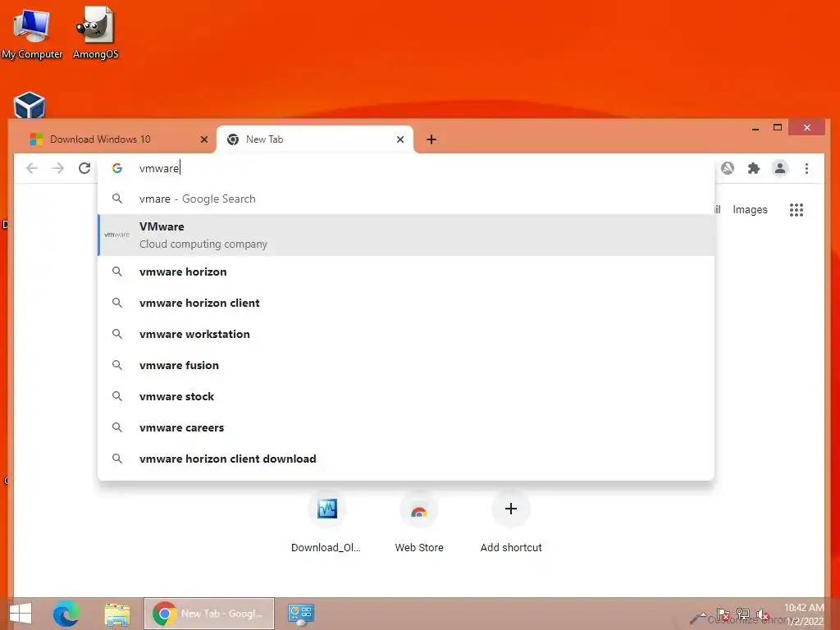
Task: Choose 'vmware horizon client' suggestion
Action: pos(405,303)
